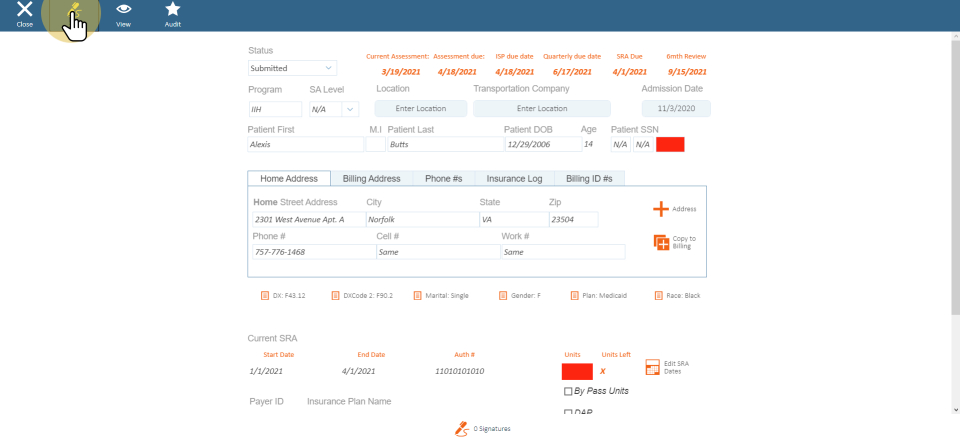
Task: Click the orange plus Address icon
Action: point(661,209)
